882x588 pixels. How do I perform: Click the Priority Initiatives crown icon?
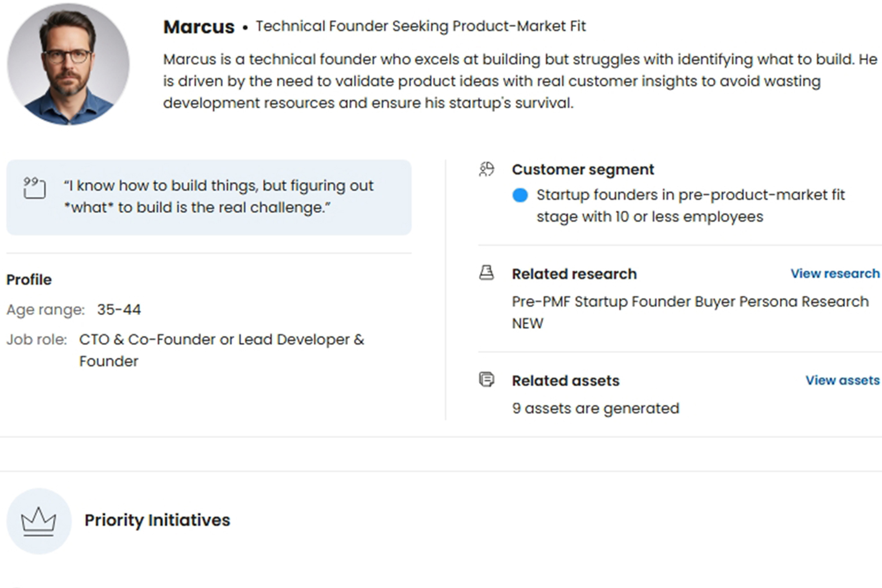pos(39,521)
